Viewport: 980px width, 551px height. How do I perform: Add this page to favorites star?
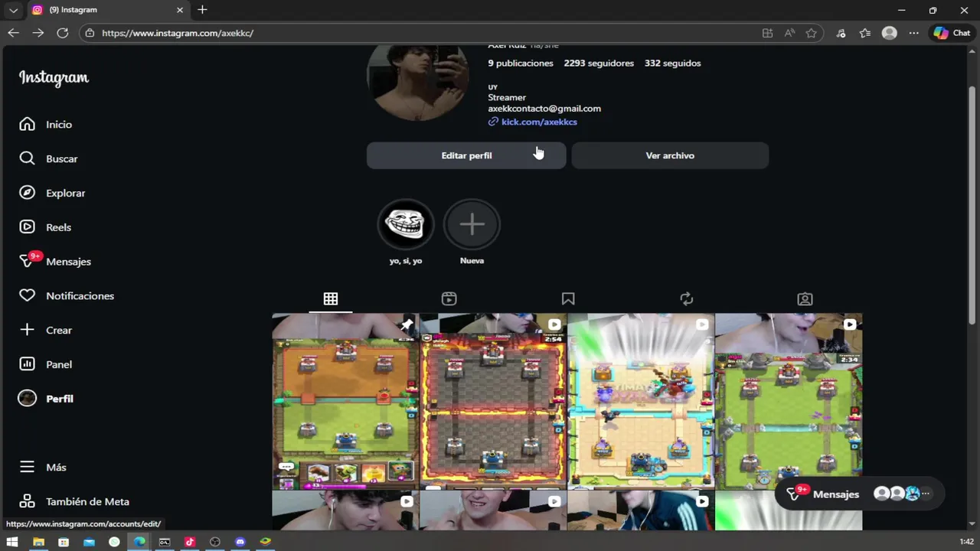tap(812, 33)
